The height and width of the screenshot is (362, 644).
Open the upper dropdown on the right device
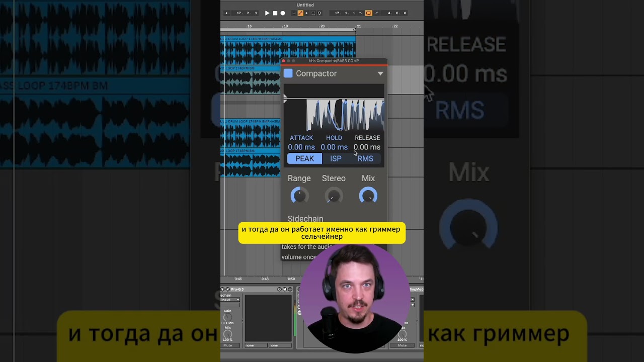pos(413,300)
